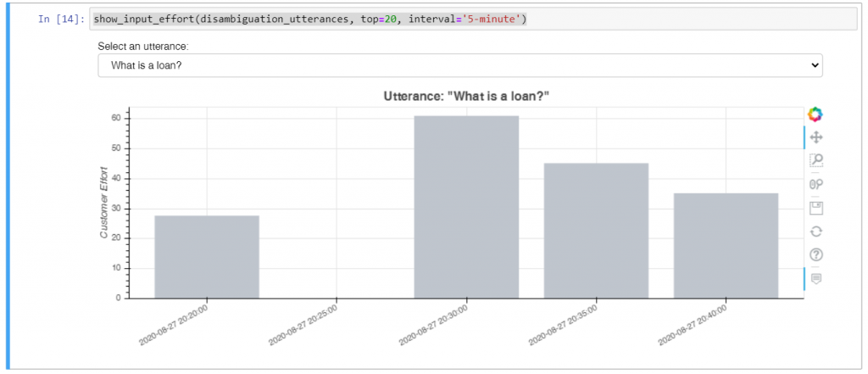Save the plot as image
Image resolution: width=868 pixels, height=374 pixels.
(x=815, y=208)
